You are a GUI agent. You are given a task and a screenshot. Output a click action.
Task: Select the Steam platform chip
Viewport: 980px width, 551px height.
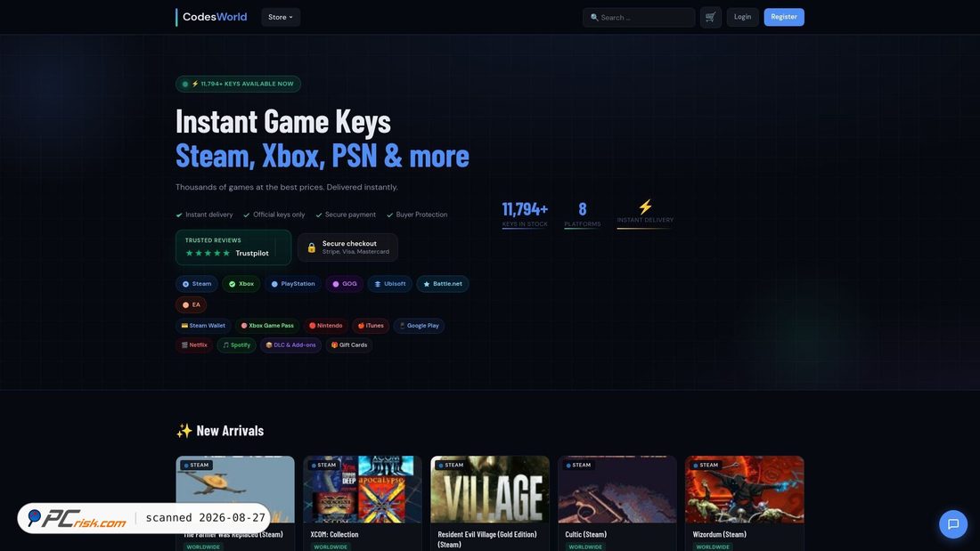[197, 284]
